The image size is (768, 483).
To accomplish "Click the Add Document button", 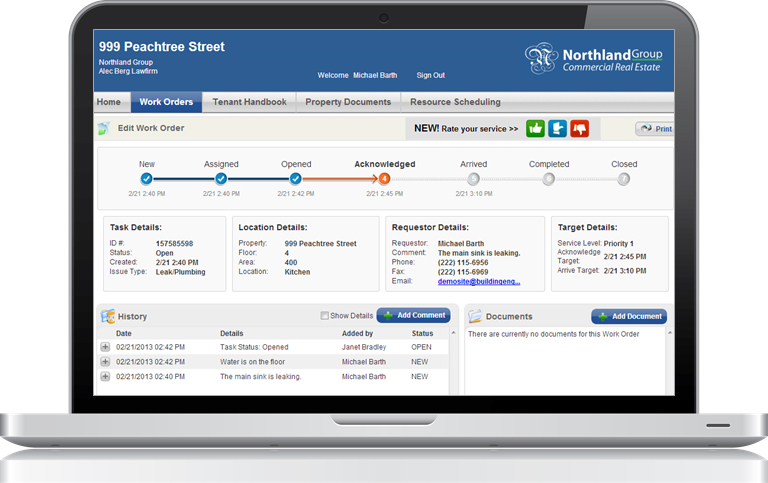I will [x=629, y=316].
